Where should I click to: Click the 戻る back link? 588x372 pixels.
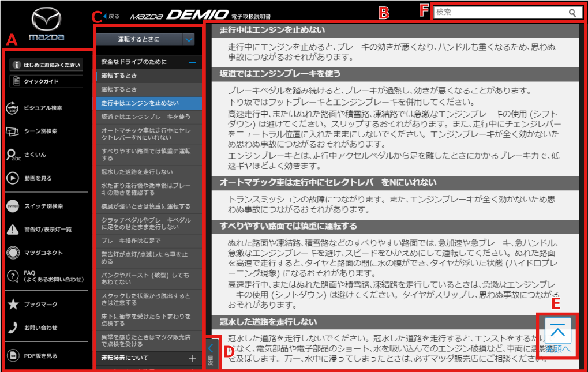coord(111,17)
